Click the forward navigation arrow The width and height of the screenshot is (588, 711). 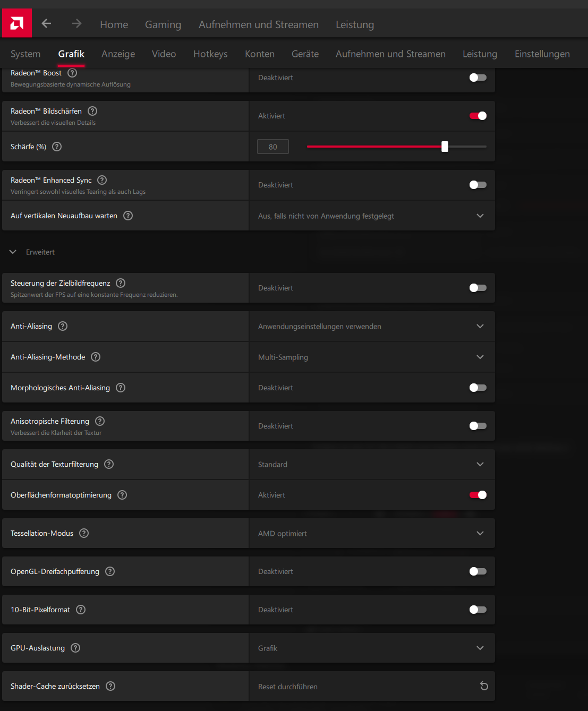click(x=77, y=23)
